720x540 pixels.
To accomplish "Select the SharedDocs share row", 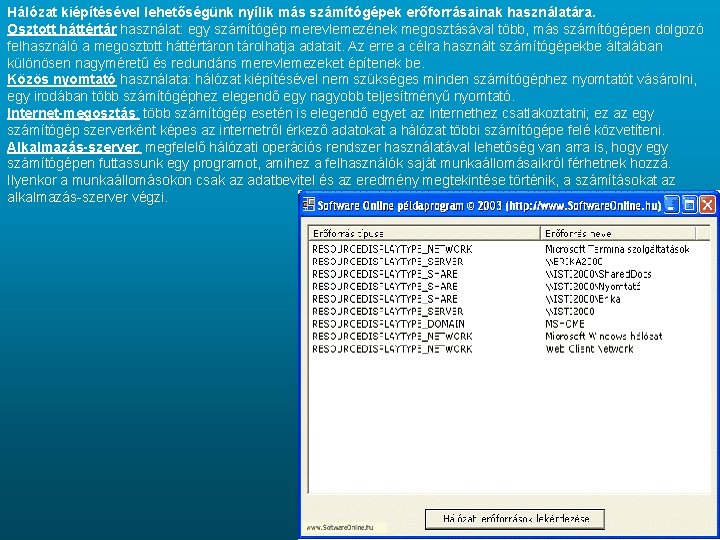I will (x=509, y=274).
